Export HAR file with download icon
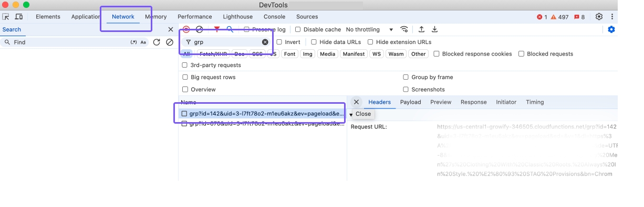Screen dimensions: 644x207 434,29
